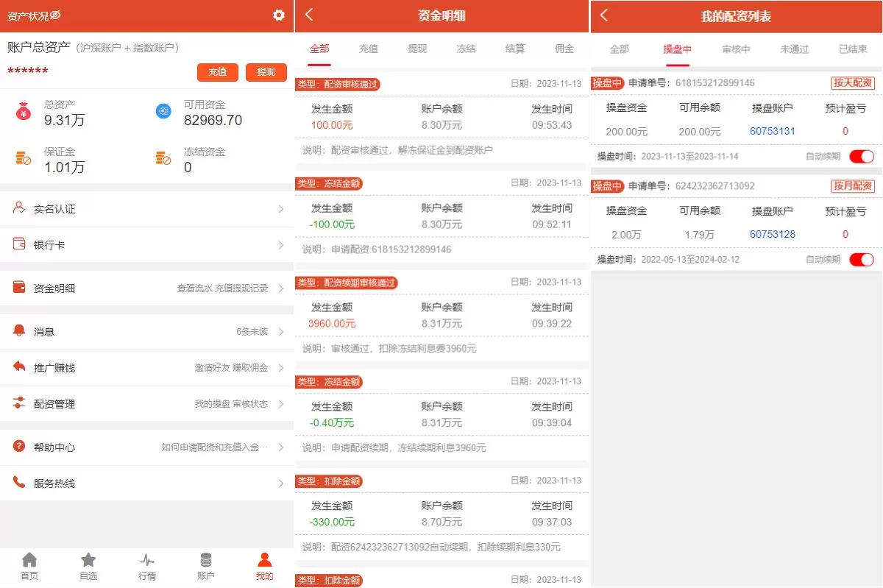Expand 服务热线 row chevron

pyautogui.click(x=281, y=483)
